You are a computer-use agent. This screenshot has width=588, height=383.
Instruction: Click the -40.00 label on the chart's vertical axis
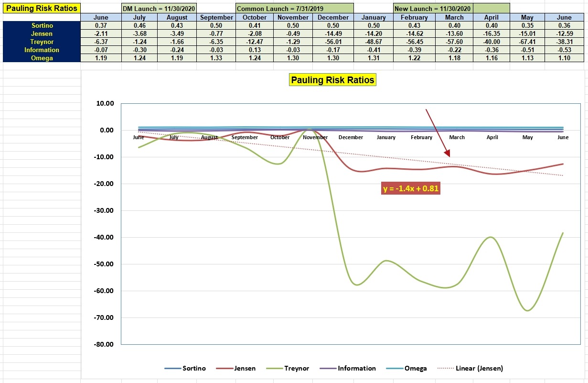click(x=103, y=237)
